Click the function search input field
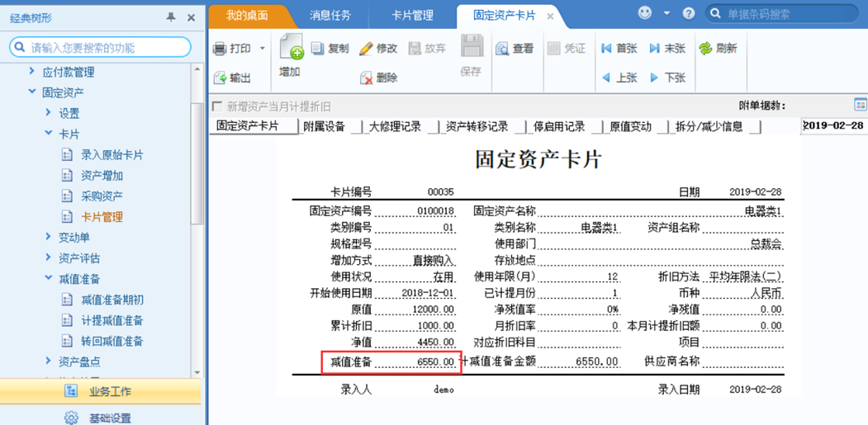This screenshot has width=868, height=425. click(x=106, y=48)
